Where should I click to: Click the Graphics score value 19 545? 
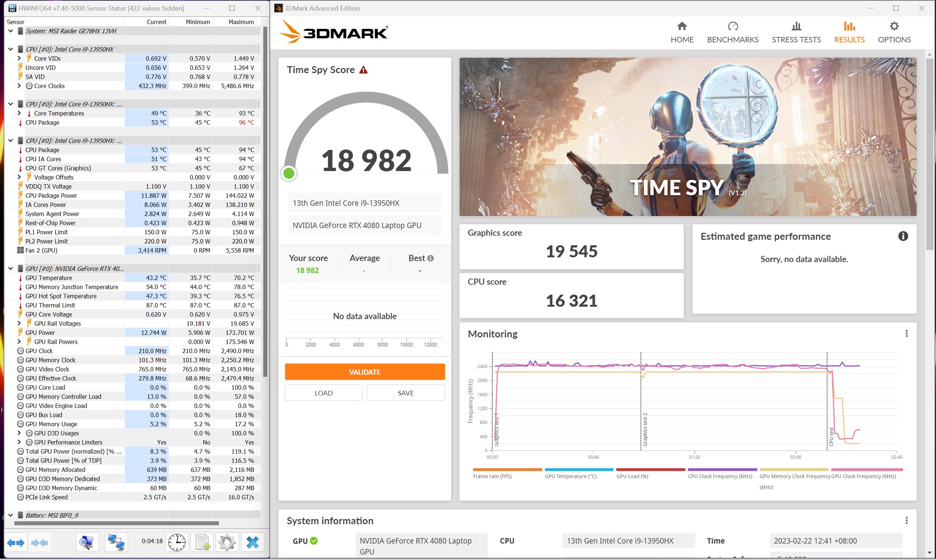[x=571, y=251]
